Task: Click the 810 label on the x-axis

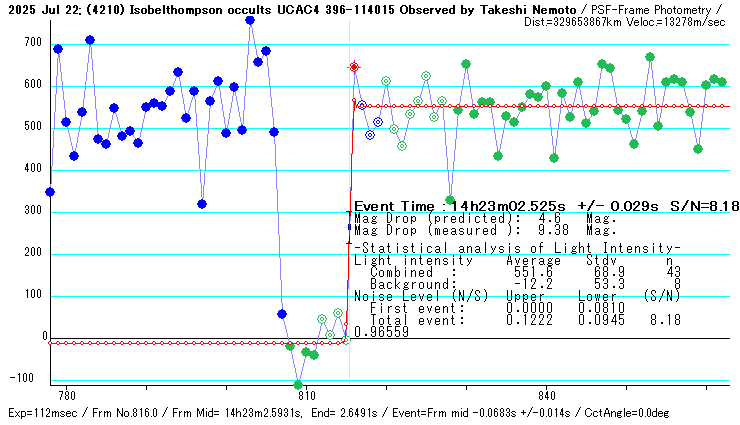Action: click(306, 396)
